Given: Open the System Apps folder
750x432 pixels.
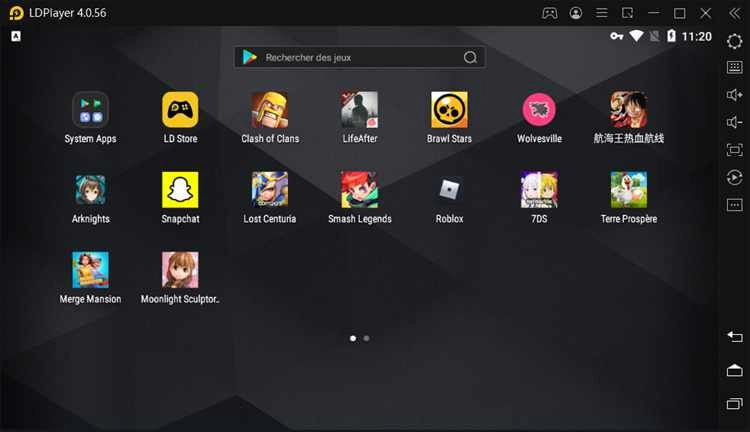Looking at the screenshot, I should point(90,110).
